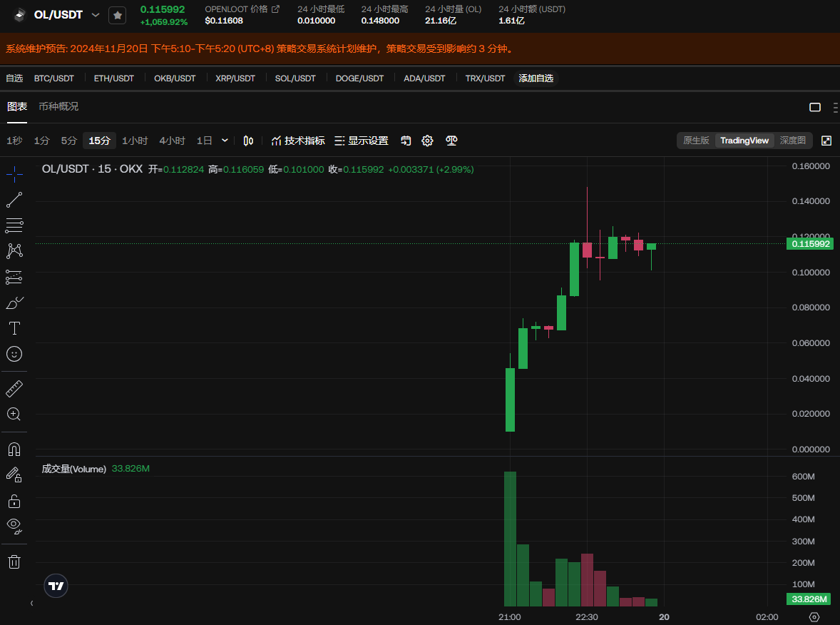Switch to 币种概况 tab
Image resolution: width=840 pixels, height=625 pixels.
58,106
